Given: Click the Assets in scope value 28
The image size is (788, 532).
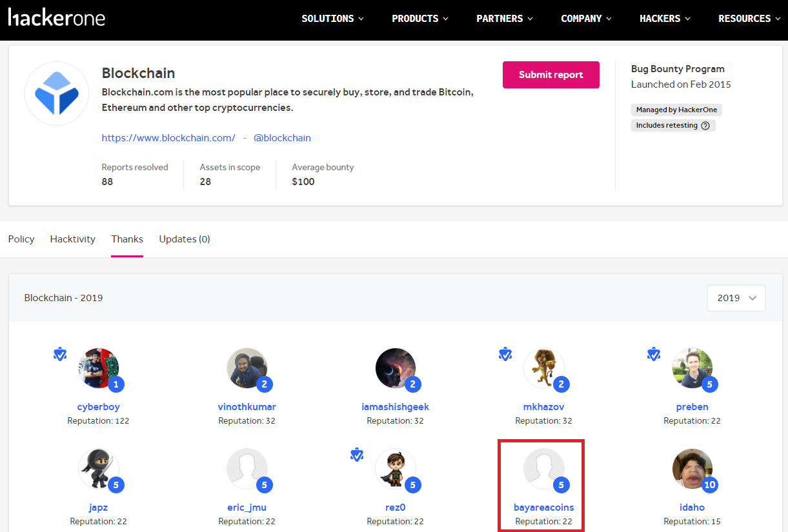Looking at the screenshot, I should 205,182.
